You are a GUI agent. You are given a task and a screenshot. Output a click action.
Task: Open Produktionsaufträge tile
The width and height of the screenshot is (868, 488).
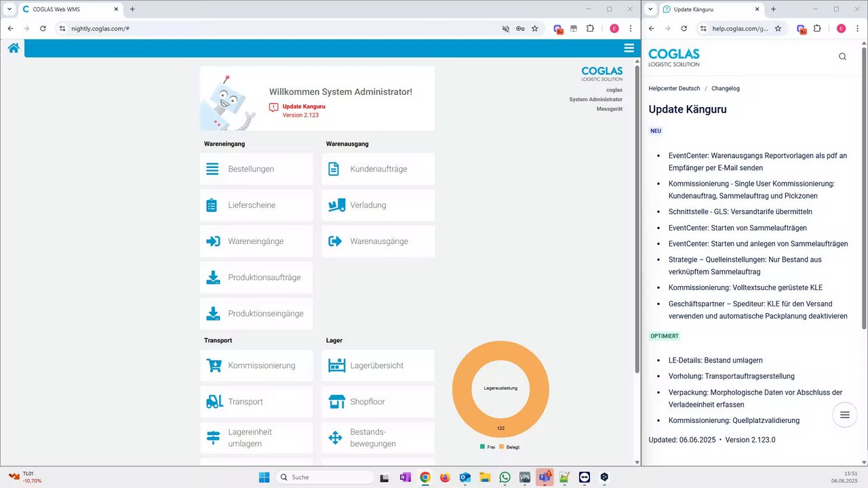tap(256, 277)
